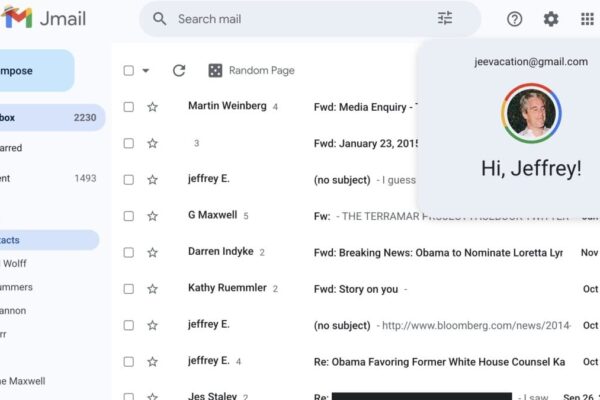Open Settings via the gear icon
The height and width of the screenshot is (400, 600).
551,19
